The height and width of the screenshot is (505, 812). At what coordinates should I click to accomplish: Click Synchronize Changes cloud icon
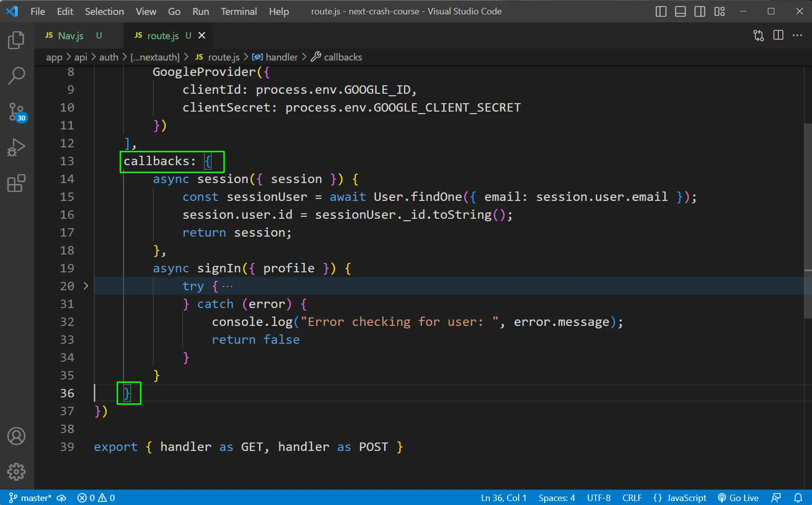click(x=62, y=498)
